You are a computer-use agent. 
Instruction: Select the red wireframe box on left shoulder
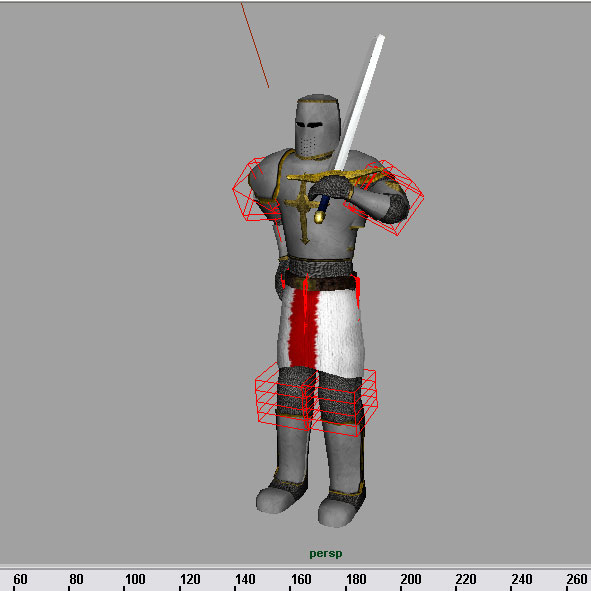tap(256, 190)
